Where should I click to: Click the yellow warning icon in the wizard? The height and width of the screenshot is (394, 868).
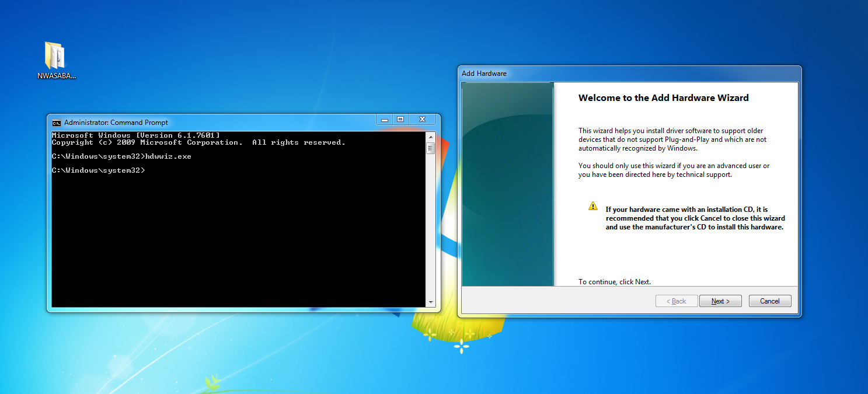pyautogui.click(x=593, y=206)
